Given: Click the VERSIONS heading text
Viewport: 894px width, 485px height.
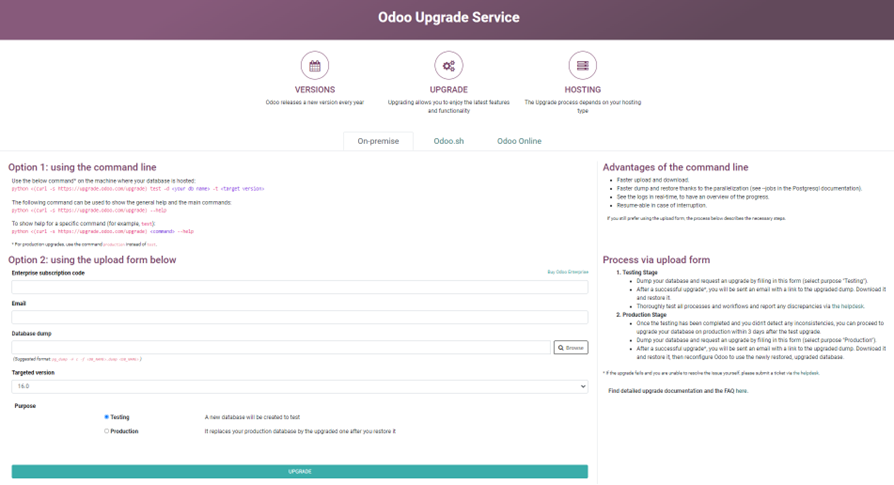Looking at the screenshot, I should pyautogui.click(x=315, y=89).
